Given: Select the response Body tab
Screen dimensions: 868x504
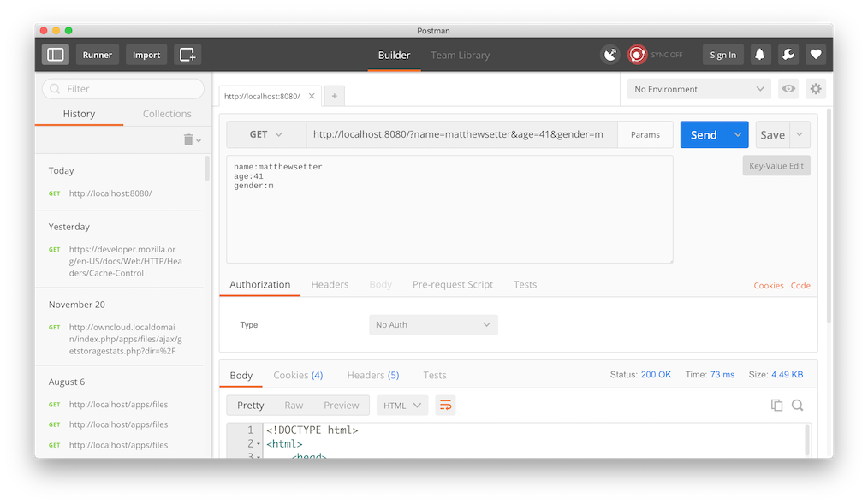Looking at the screenshot, I should coord(241,375).
